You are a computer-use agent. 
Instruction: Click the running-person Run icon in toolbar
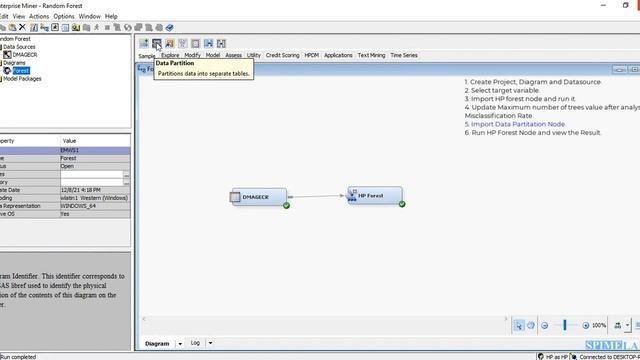(x=97, y=27)
